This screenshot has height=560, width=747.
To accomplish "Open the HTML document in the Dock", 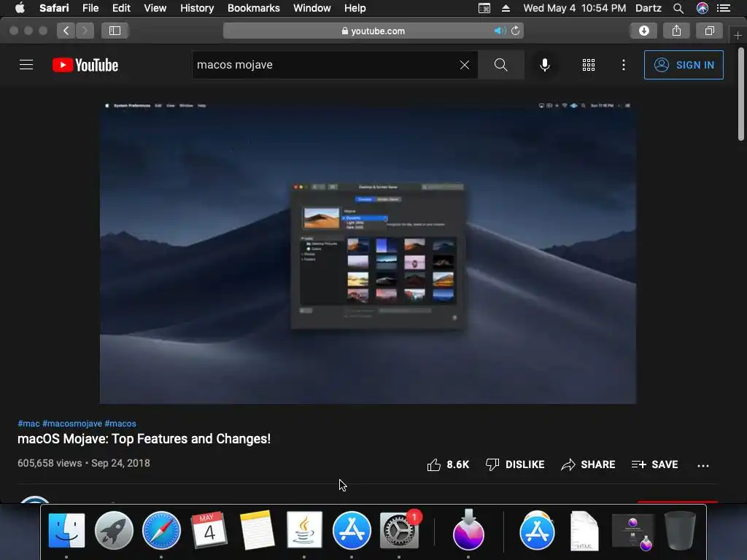I will 584,531.
